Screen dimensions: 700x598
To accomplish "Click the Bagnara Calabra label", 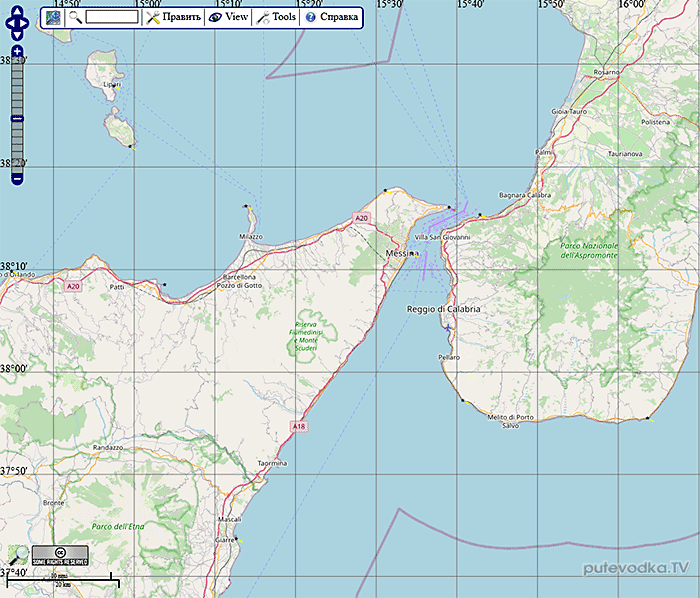I will pyautogui.click(x=525, y=195).
